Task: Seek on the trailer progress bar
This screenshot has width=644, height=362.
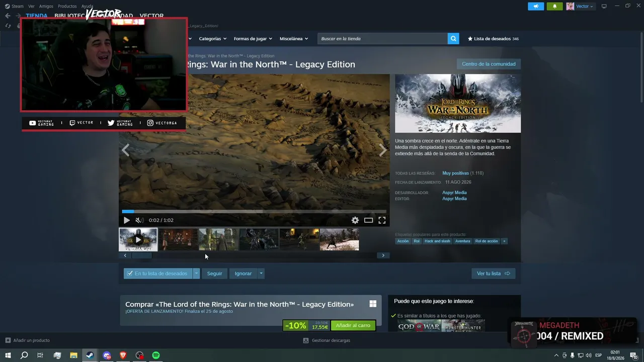Action: (254, 212)
